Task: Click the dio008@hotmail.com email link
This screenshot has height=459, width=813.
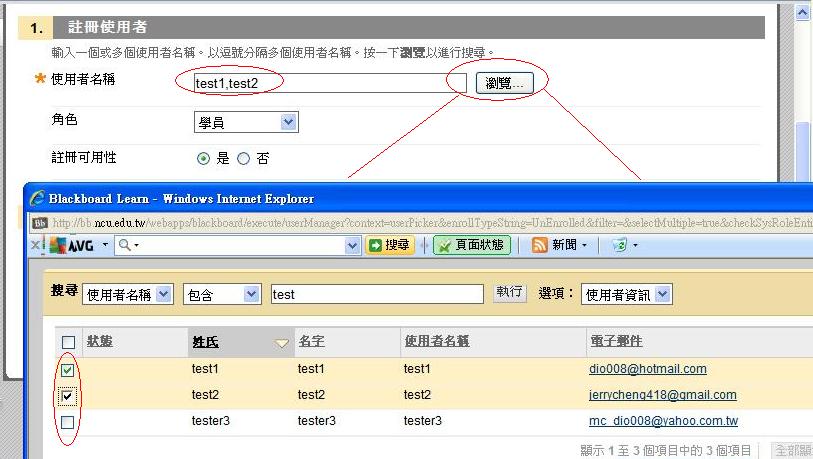Action: [647, 369]
